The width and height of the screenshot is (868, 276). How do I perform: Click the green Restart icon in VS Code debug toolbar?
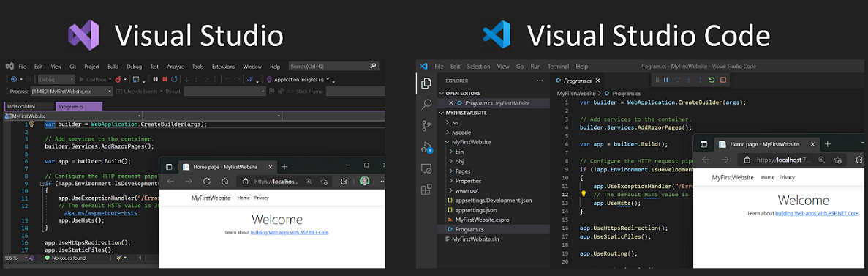712,80
